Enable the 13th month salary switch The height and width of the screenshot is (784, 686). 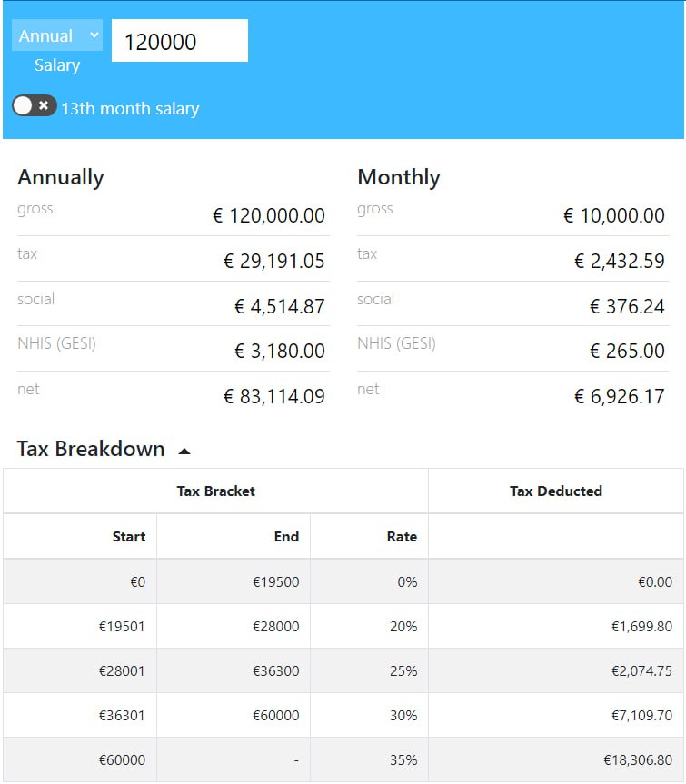pyautogui.click(x=34, y=106)
